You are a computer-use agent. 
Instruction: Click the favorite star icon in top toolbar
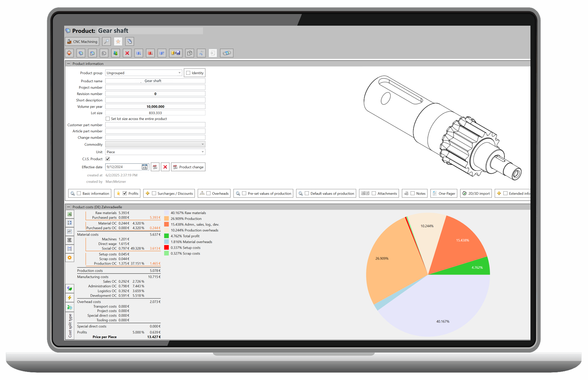pyautogui.click(x=118, y=42)
